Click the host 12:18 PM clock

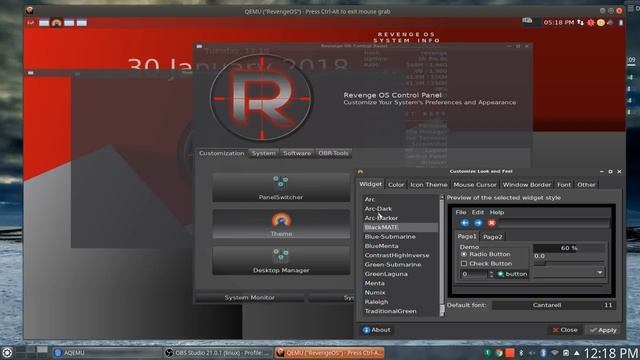tap(611, 353)
